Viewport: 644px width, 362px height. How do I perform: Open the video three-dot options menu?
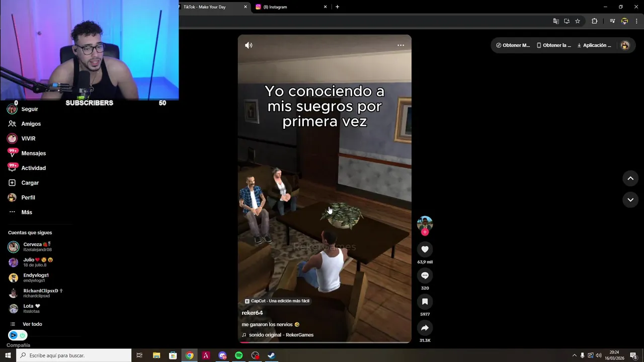coord(400,45)
